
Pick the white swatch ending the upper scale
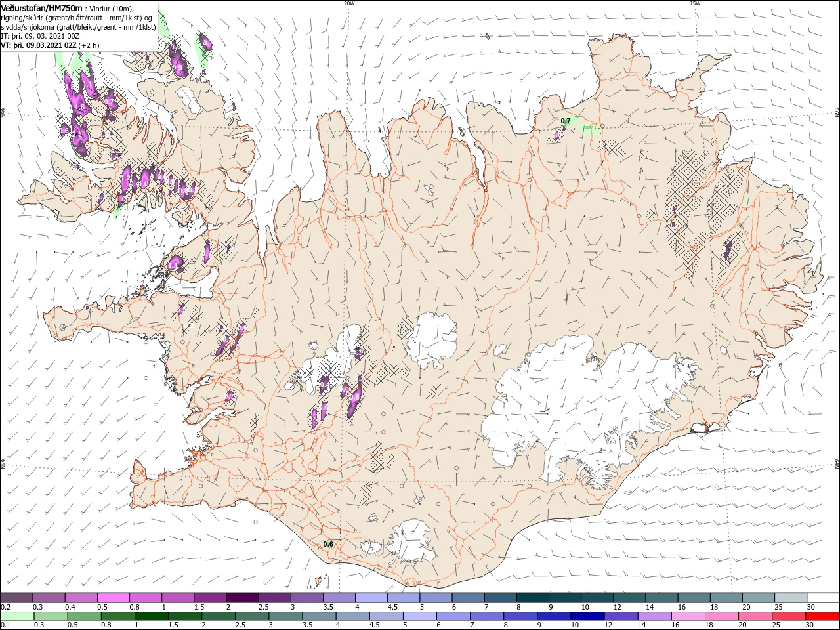(x=823, y=598)
